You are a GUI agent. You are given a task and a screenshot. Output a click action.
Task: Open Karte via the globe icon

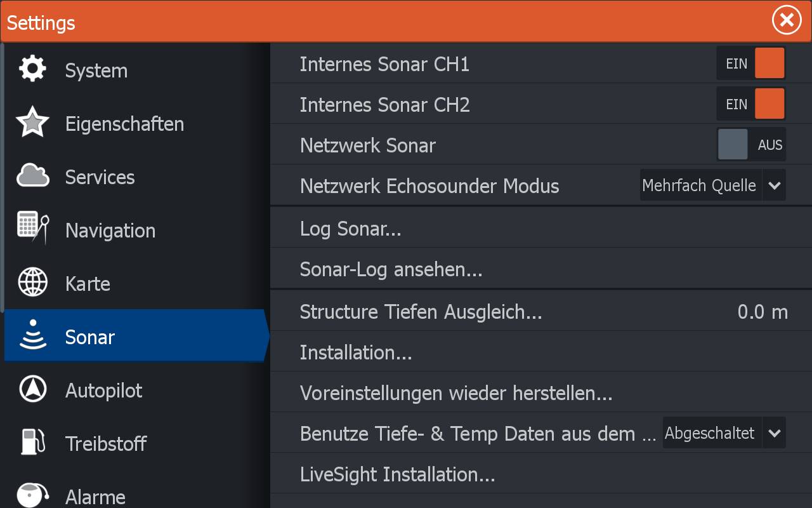tap(33, 283)
